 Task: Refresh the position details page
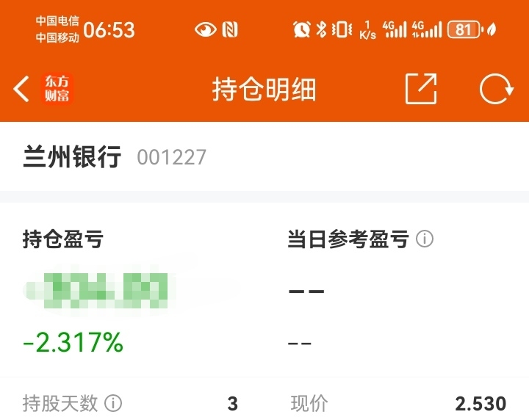click(x=496, y=89)
